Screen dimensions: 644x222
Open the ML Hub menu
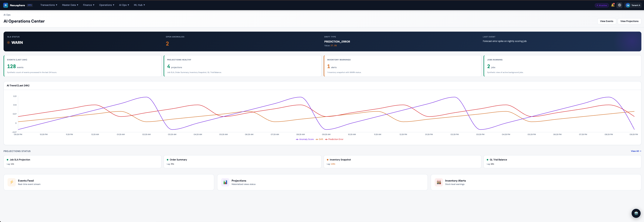pyautogui.click(x=139, y=5)
